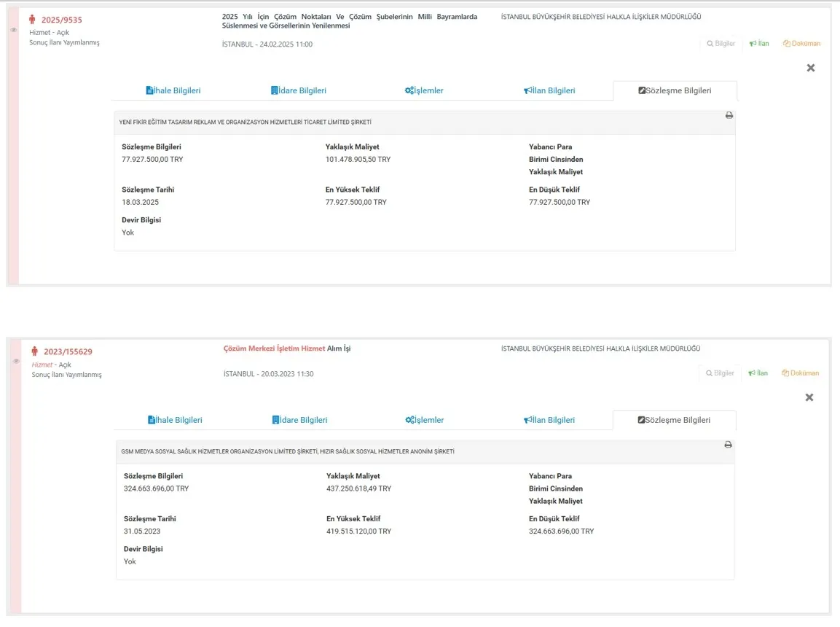840x627 pixels.
Task: Click tender number 2023/155629
Action: click(68, 351)
